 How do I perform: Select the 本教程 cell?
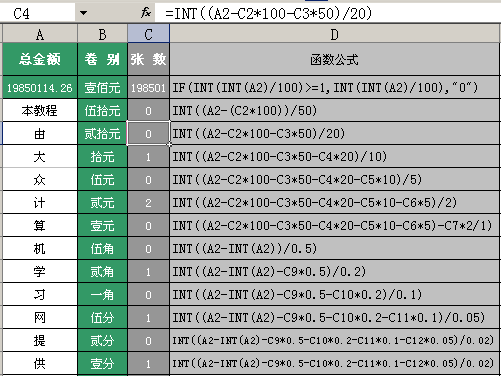coord(40,110)
